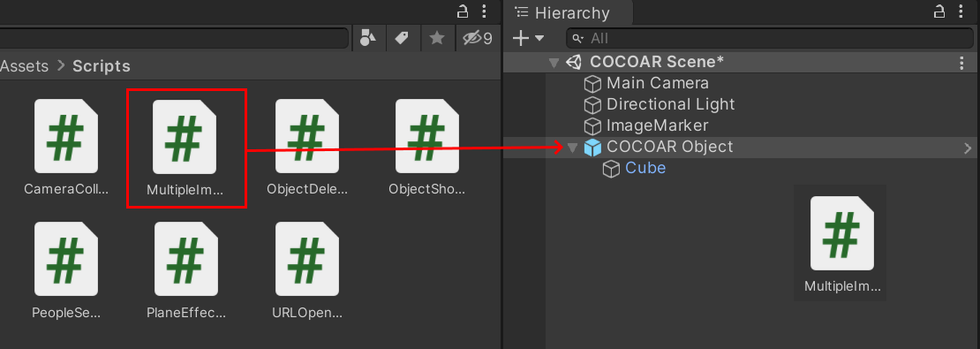The height and width of the screenshot is (349, 980).
Task: Toggle the Project panel lock icon
Action: pyautogui.click(x=463, y=11)
